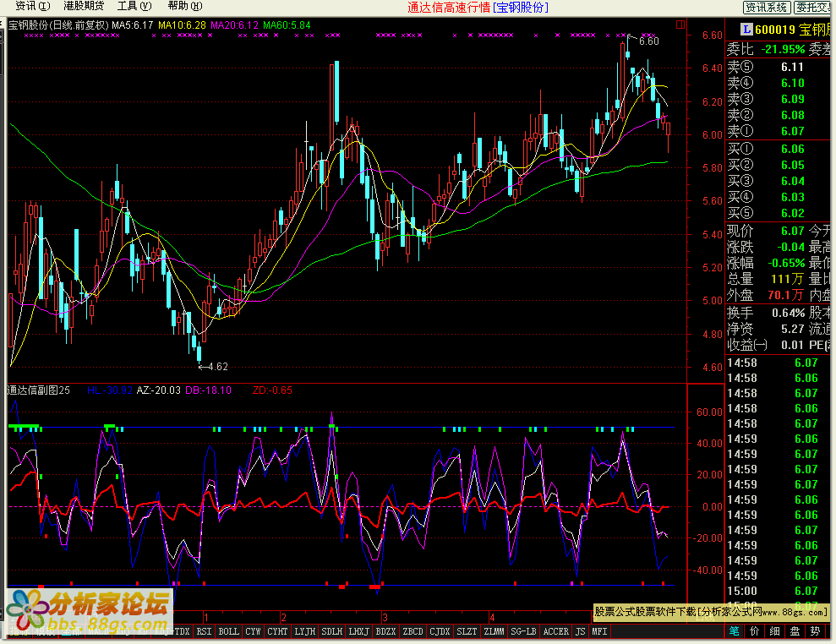Open the 港股期货 menu
This screenshot has height=644, width=836.
click(84, 6)
